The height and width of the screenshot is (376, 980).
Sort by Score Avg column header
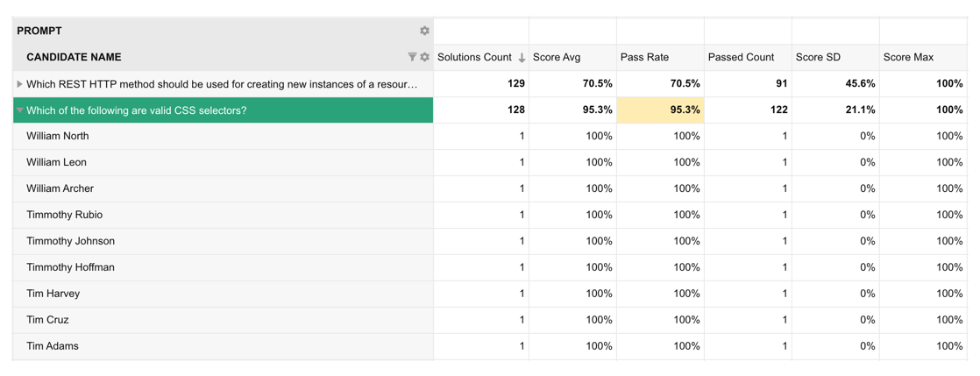point(557,57)
